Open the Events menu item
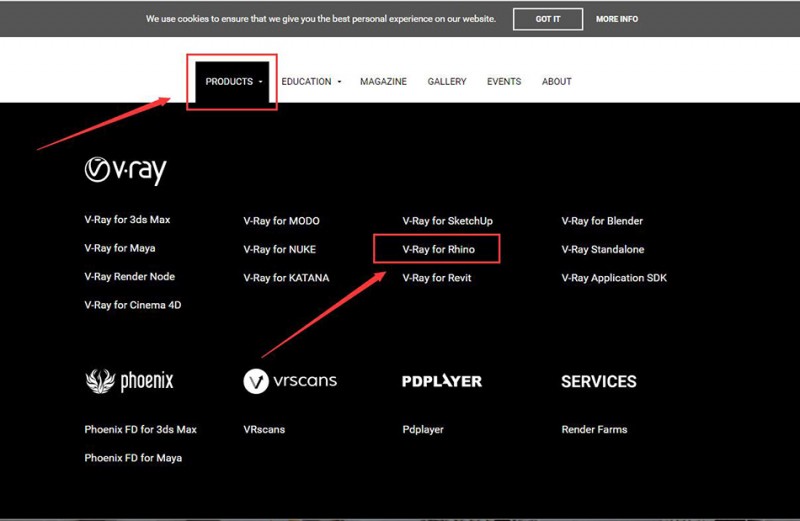The height and width of the screenshot is (521, 800). click(504, 82)
